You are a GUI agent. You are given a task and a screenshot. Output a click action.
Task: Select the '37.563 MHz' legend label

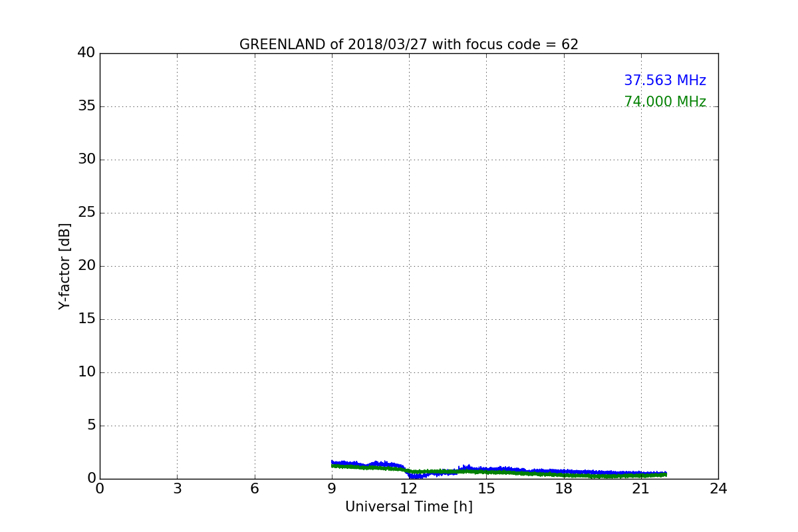click(x=665, y=80)
